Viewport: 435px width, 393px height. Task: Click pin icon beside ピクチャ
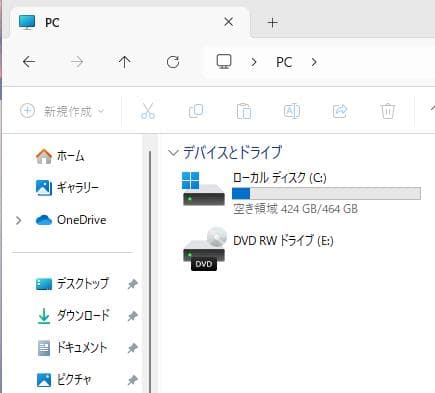point(133,380)
